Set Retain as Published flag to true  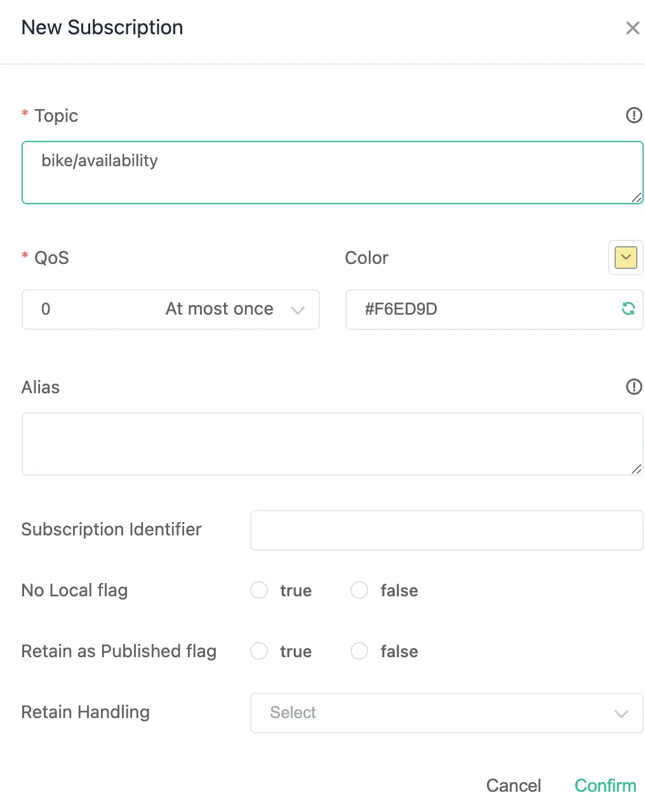[x=259, y=652]
